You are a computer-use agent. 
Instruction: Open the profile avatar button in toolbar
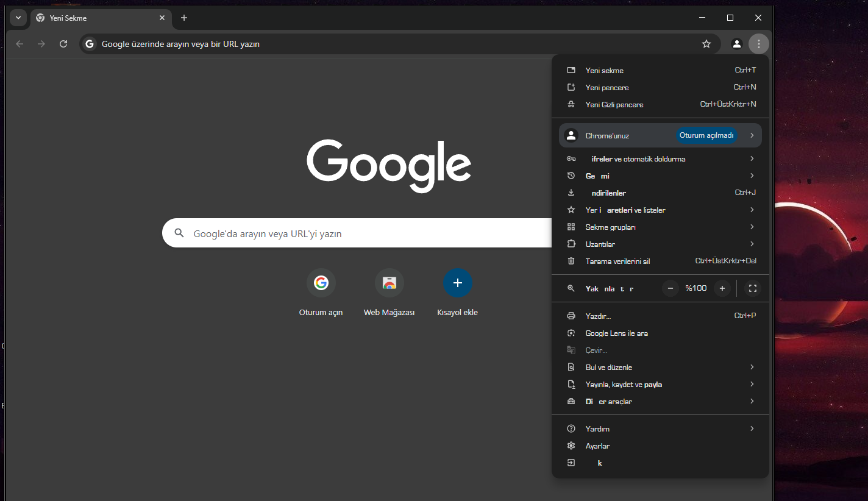pos(737,44)
